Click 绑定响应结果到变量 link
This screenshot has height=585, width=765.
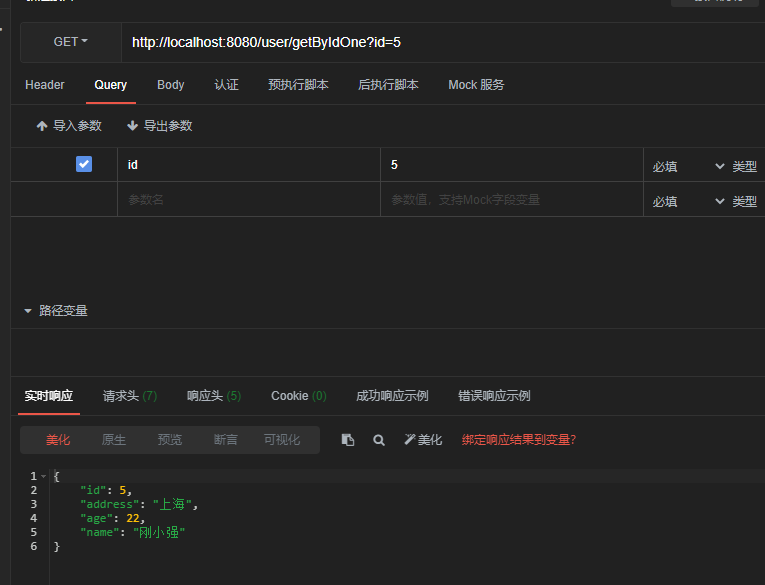click(519, 440)
